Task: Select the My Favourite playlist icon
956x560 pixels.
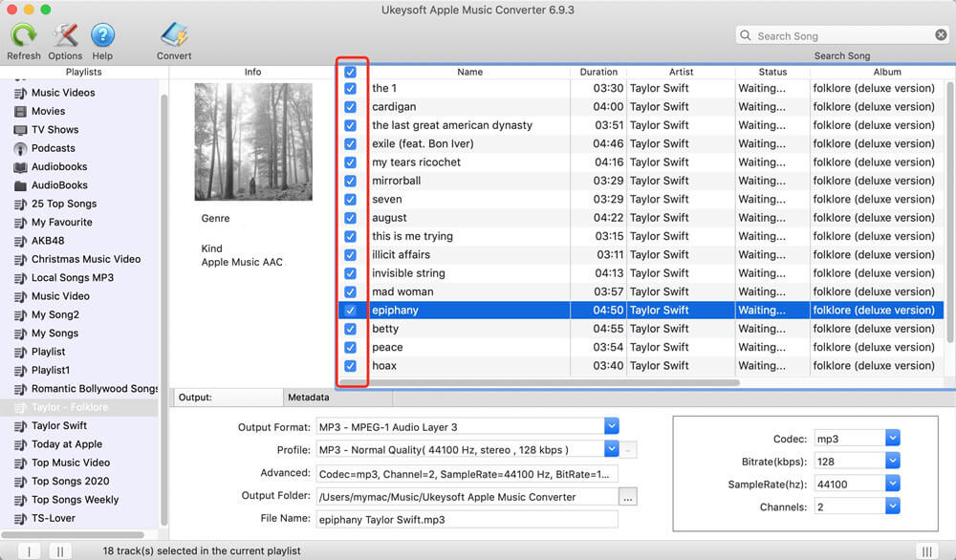Action: 20,223
